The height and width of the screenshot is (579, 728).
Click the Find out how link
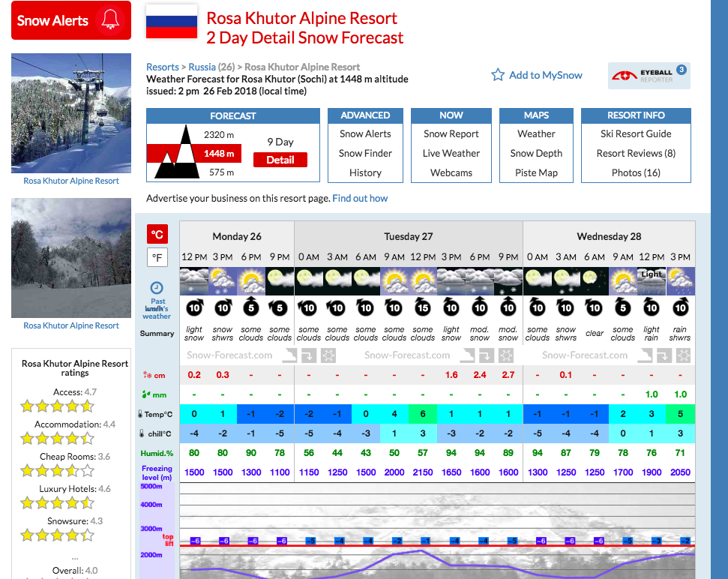click(360, 198)
